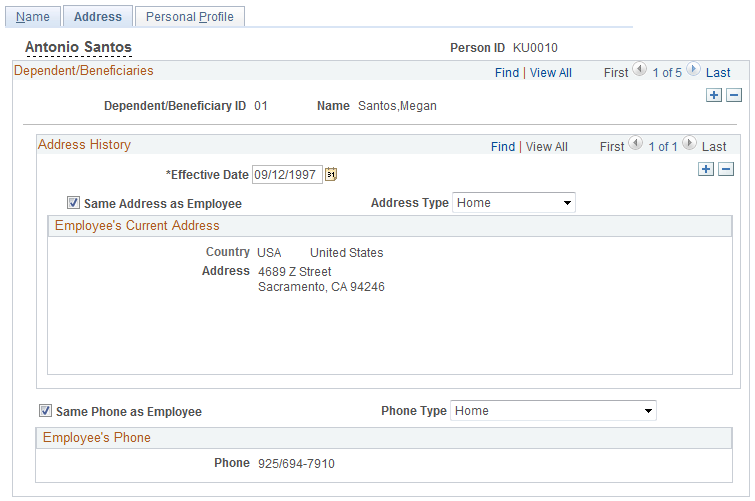
Task: Click Address History next row arrow
Action: pyautogui.click(x=690, y=144)
